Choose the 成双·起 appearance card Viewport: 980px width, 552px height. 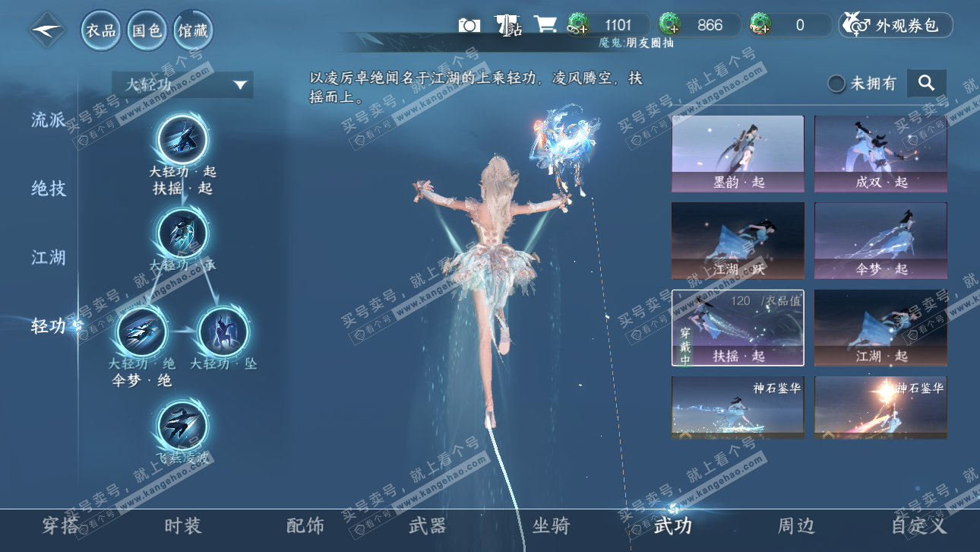pos(880,154)
